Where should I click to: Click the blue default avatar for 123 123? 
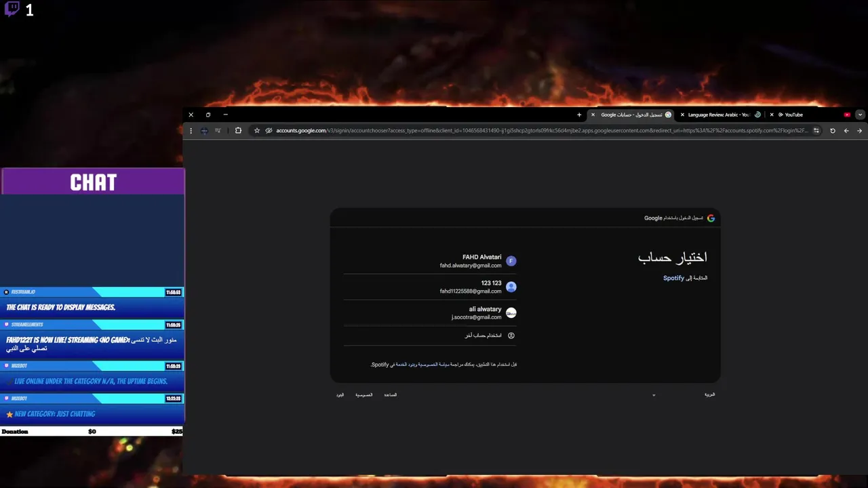[x=511, y=287]
